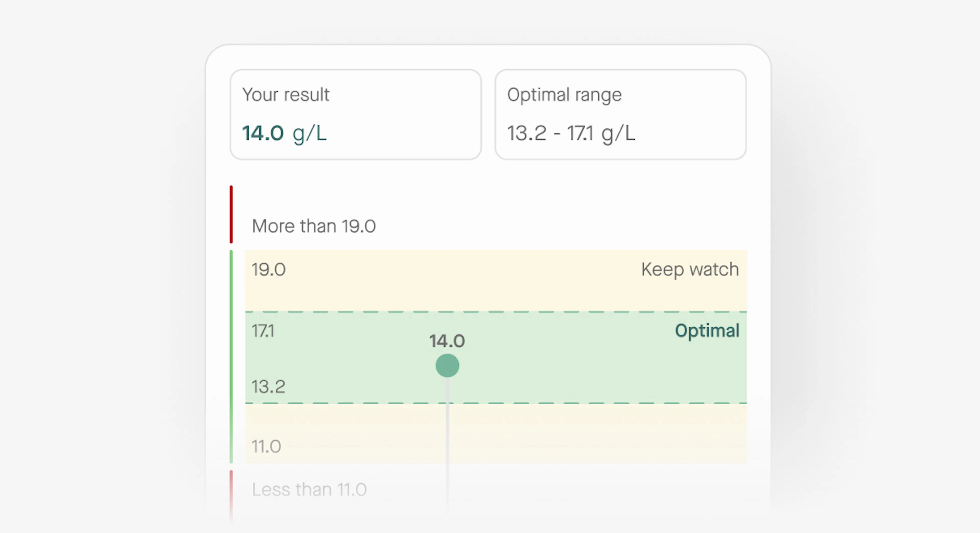Click the "Your result" card heading
Viewport: 980px width, 533px height.
click(x=286, y=94)
